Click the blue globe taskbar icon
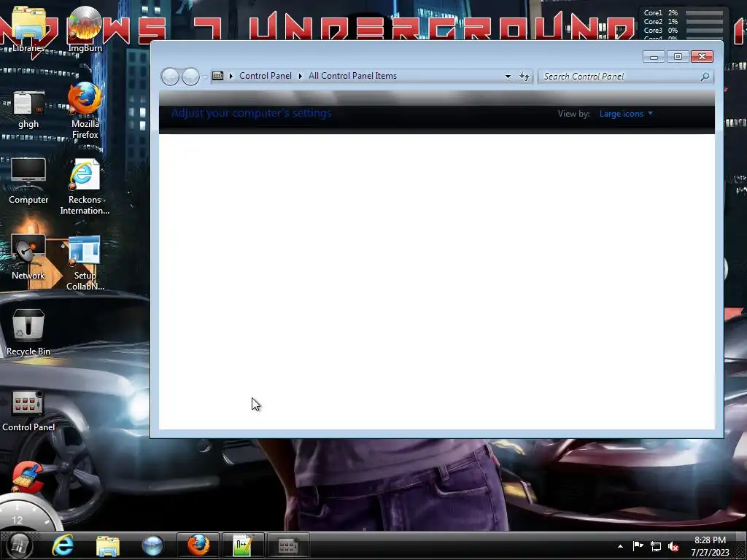This screenshot has width=747, height=560. coord(152,545)
